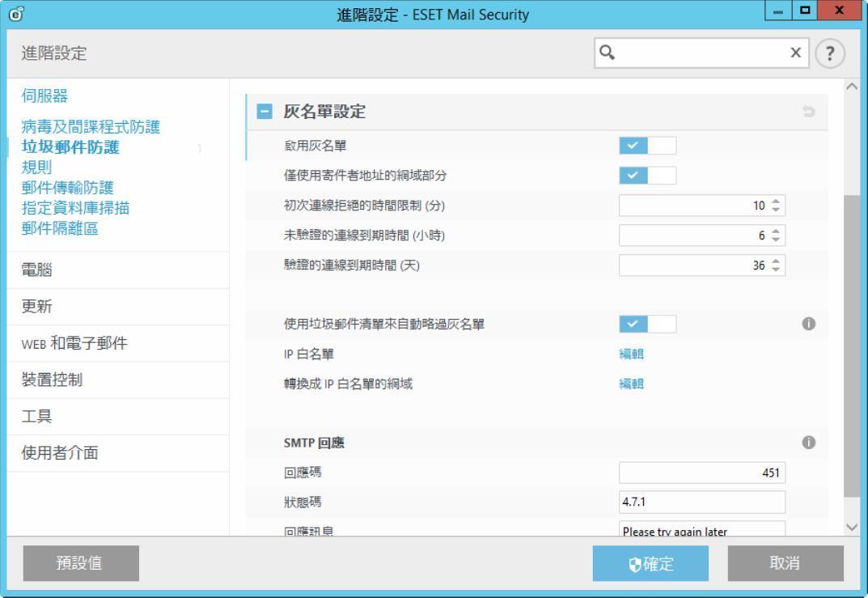Open help with the question mark button
868x598 pixels.
point(830,53)
